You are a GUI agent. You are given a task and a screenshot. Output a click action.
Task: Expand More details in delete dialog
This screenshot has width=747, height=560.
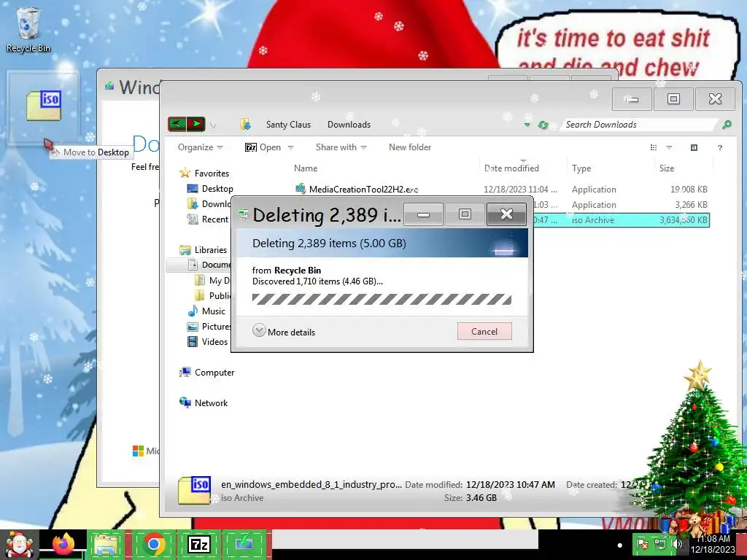coord(284,332)
